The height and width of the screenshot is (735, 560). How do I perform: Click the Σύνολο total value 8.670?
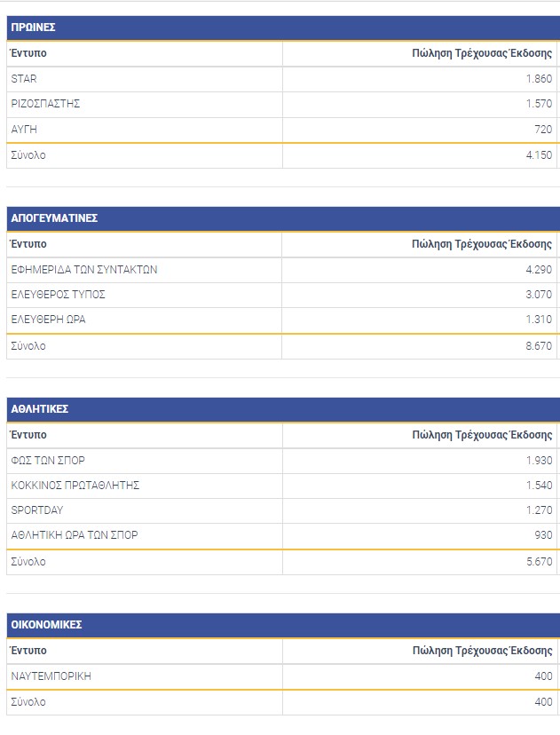[538, 346]
